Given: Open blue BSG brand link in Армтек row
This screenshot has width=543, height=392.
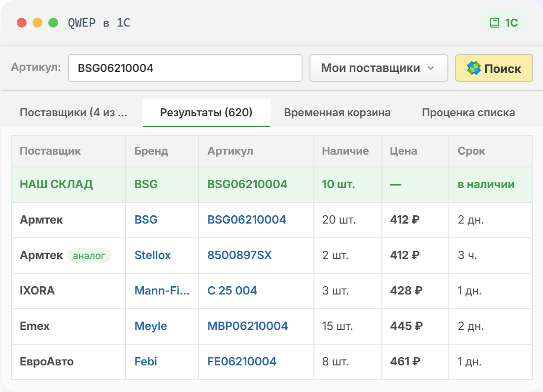Looking at the screenshot, I should click(x=146, y=219).
